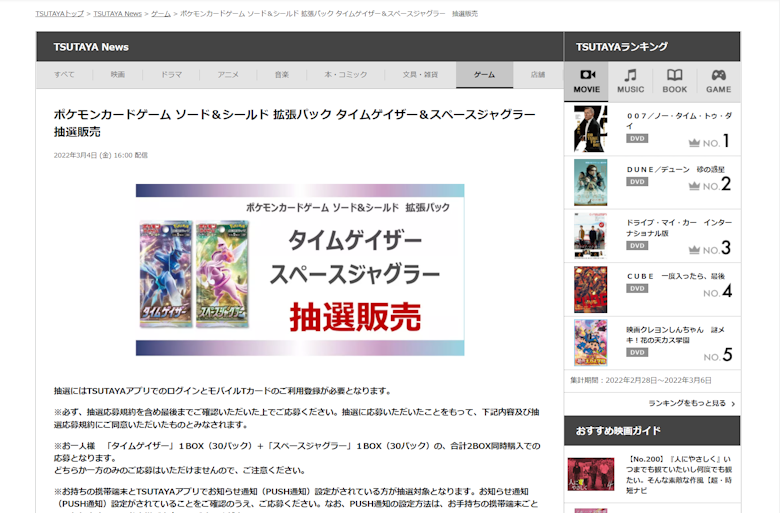Open the 映画クレヨンしんちゃん ranking title
Viewport: 780px width, 513px height.
click(676, 335)
